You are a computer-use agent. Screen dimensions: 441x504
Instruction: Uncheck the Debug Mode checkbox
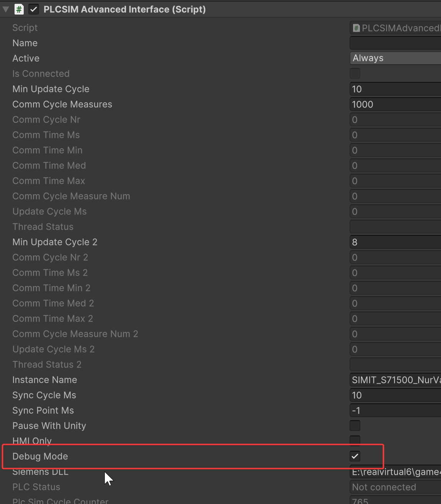[355, 456]
